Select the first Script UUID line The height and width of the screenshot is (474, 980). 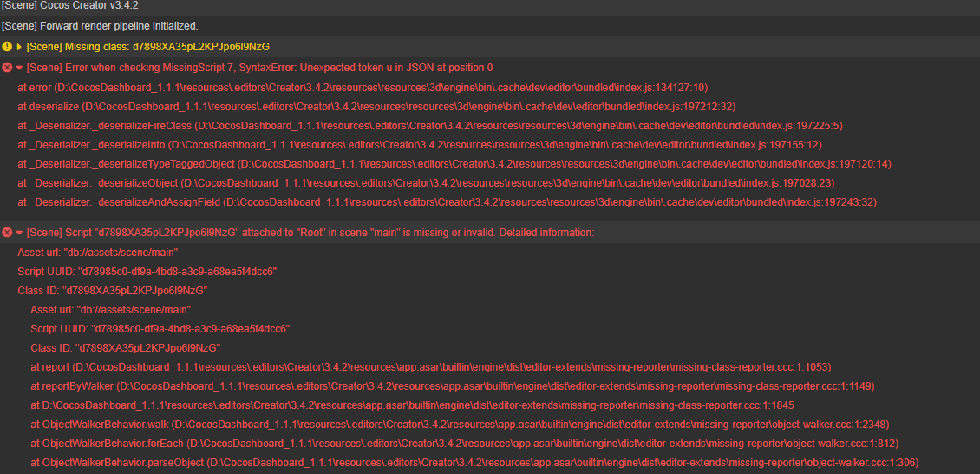tap(147, 272)
